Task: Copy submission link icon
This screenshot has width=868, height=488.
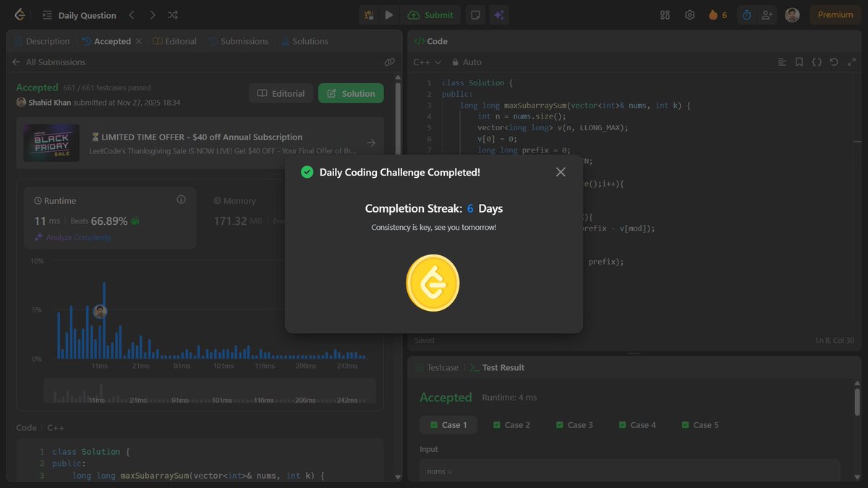Action: coord(389,62)
